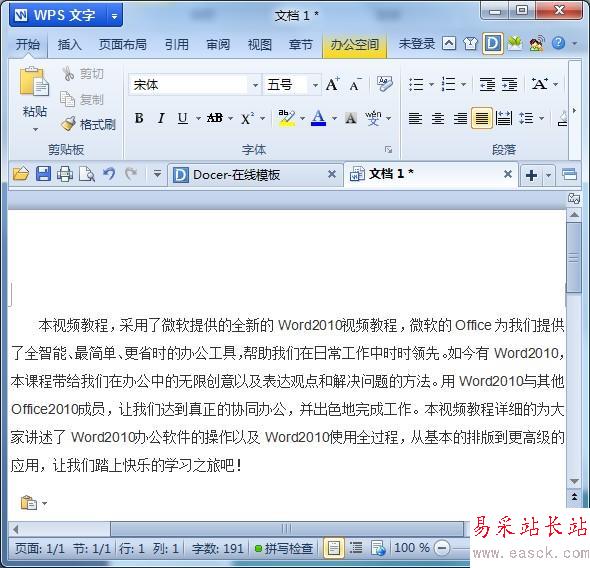Click the clear formatting eraser icon
Image resolution: width=590 pixels, height=568 pixels.
pos(385,84)
